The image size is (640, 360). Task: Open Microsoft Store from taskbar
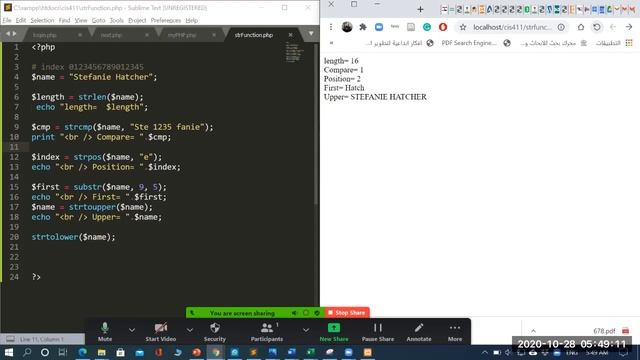120,352
